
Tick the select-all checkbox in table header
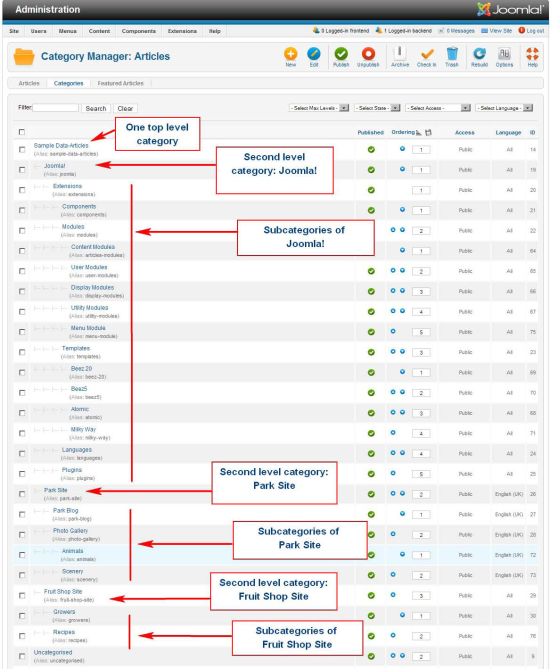22,132
